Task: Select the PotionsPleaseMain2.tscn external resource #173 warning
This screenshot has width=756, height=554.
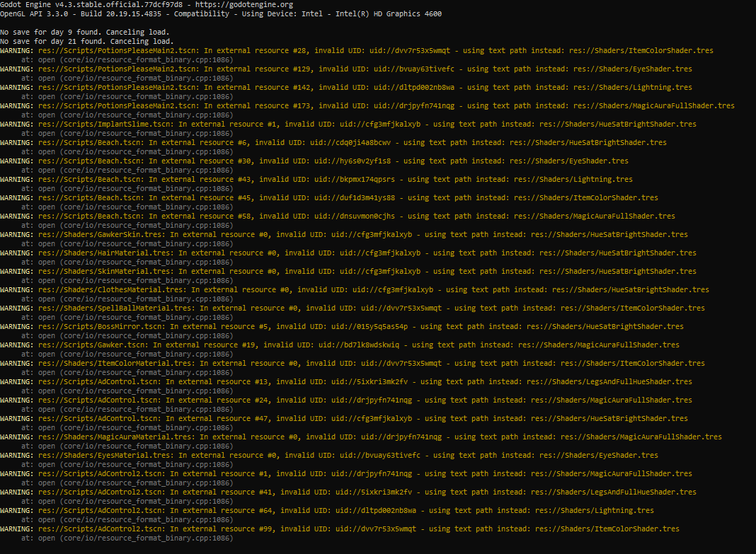Action: point(367,105)
